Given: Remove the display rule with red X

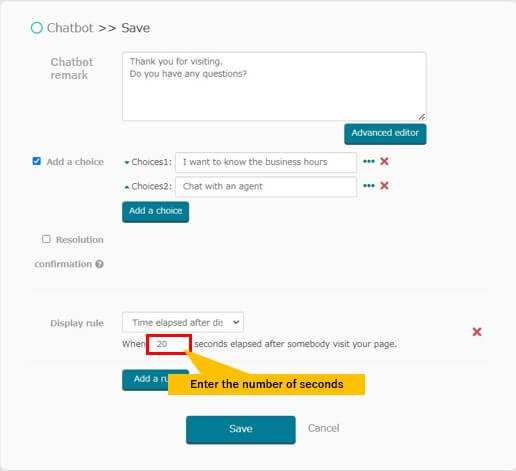Looking at the screenshot, I should point(477,332).
